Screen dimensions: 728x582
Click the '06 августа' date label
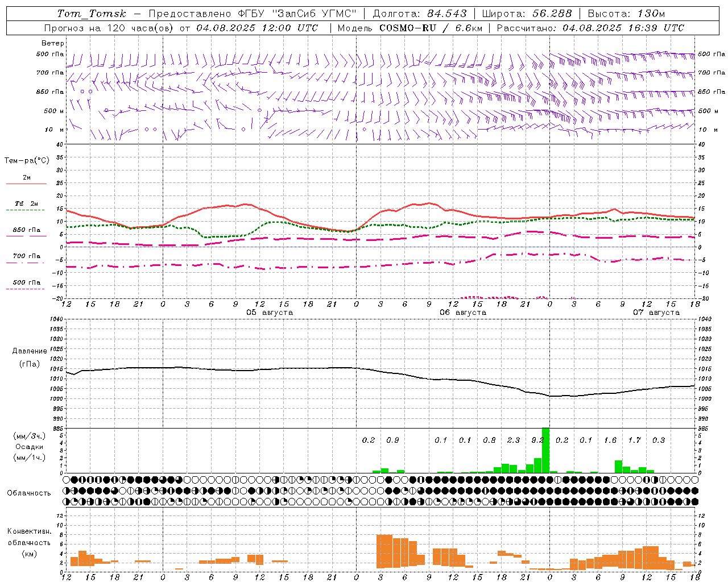tap(463, 313)
